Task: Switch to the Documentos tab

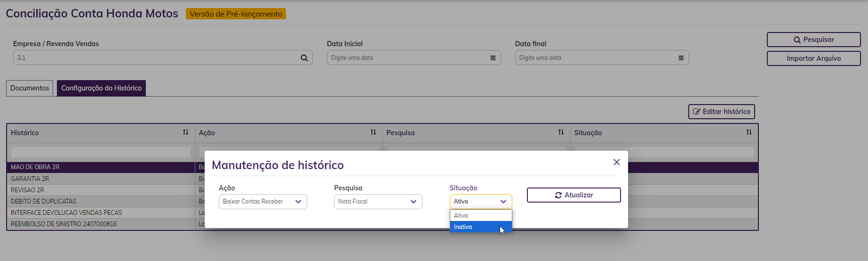Action: (30, 88)
